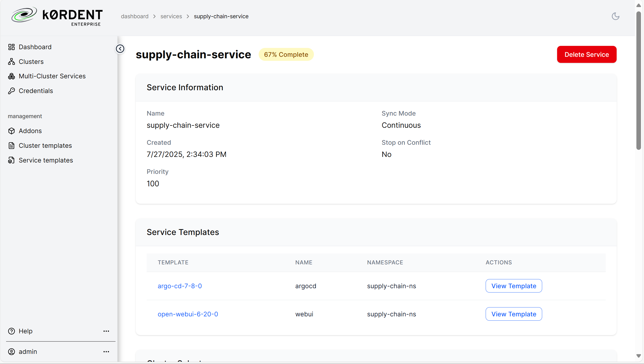This screenshot has width=644, height=364.
Task: Open the open-webui-6-20-0 template link
Action: tap(188, 314)
